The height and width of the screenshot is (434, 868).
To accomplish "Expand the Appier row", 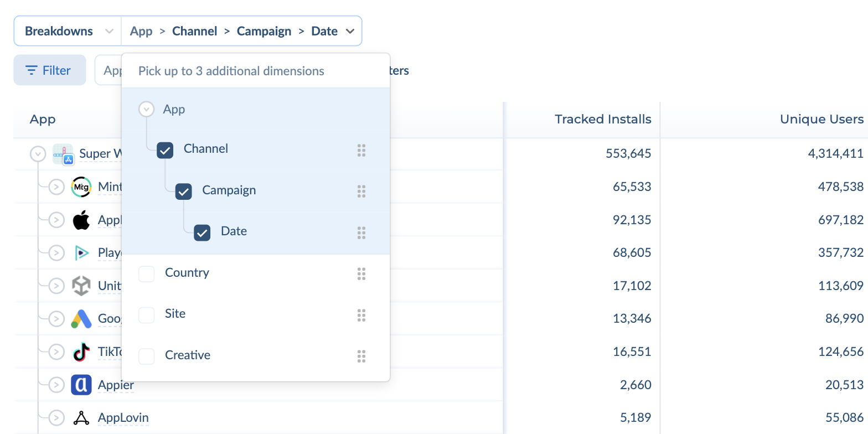I will [56, 384].
